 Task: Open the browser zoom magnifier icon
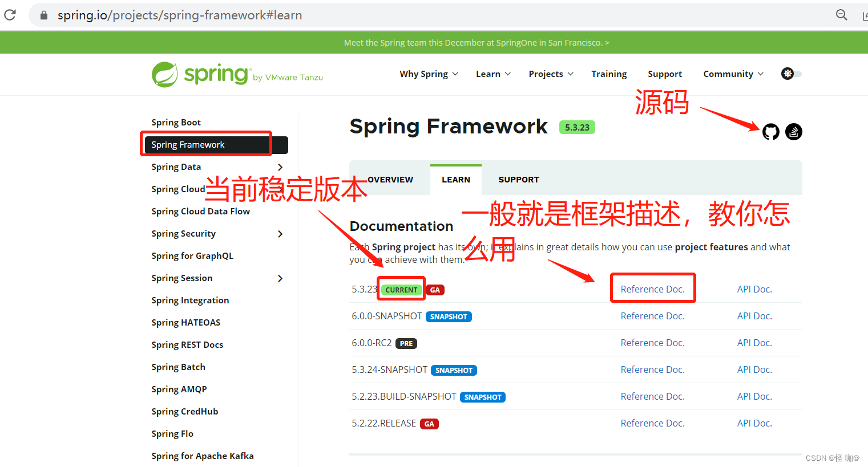tap(842, 15)
